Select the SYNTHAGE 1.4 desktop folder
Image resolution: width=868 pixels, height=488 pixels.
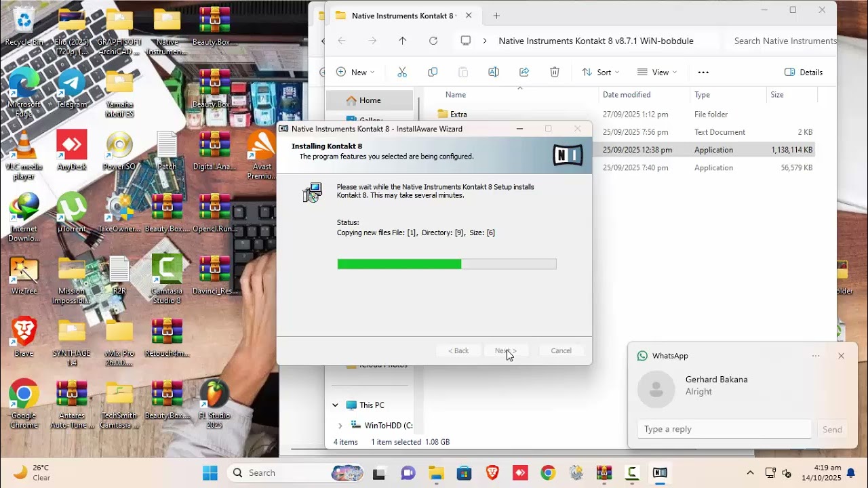coord(72,342)
